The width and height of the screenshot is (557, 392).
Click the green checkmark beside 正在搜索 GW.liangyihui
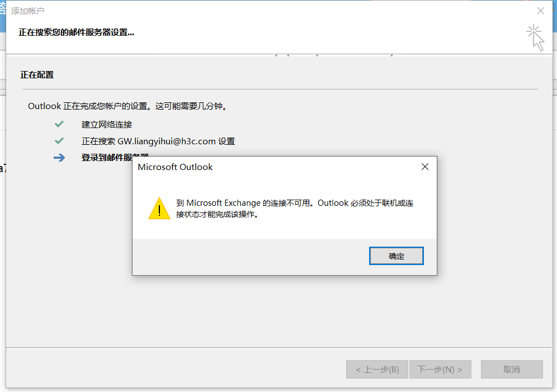59,141
